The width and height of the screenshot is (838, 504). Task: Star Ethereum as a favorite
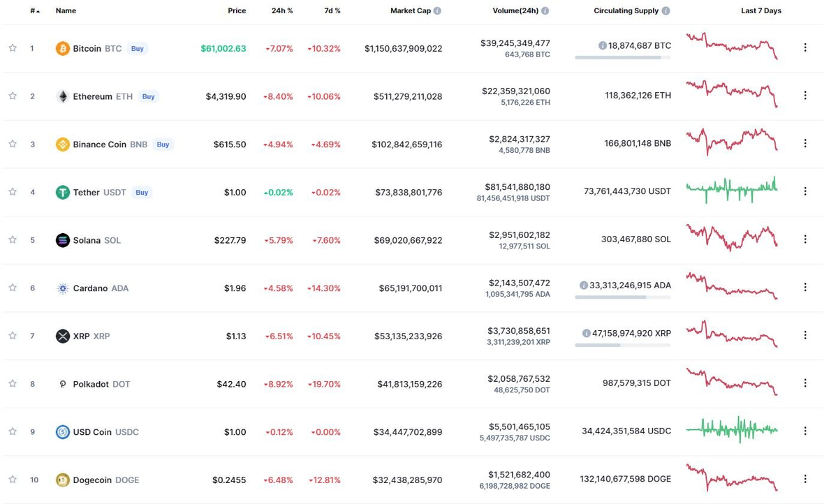[12, 96]
